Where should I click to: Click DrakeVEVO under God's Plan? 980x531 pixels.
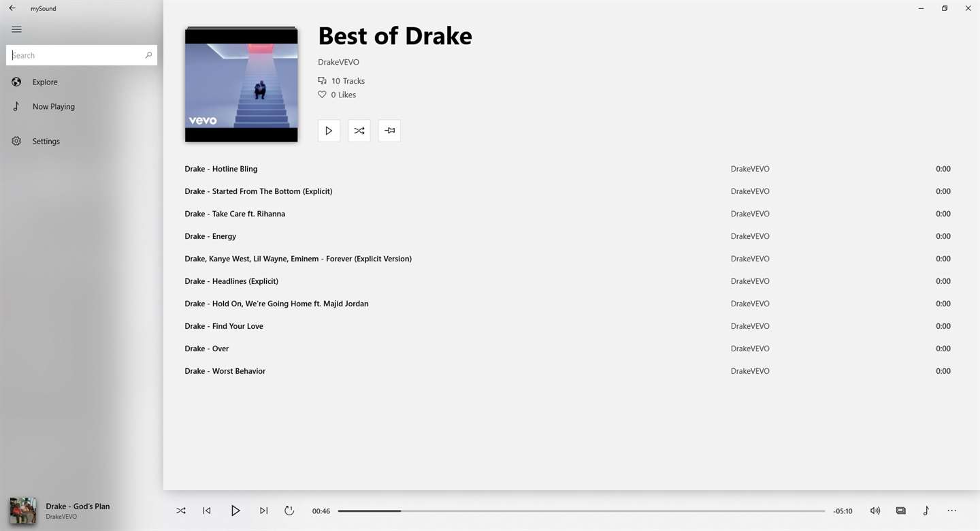(x=61, y=517)
